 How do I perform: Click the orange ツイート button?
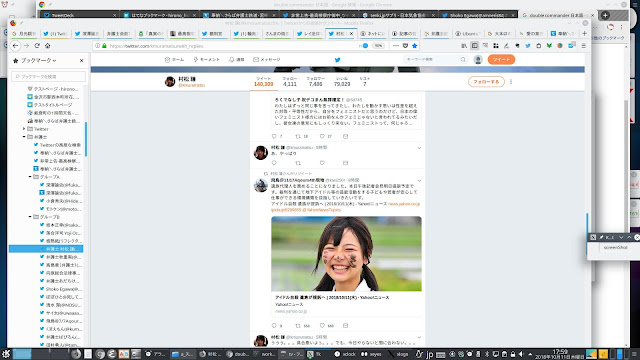pos(501,60)
